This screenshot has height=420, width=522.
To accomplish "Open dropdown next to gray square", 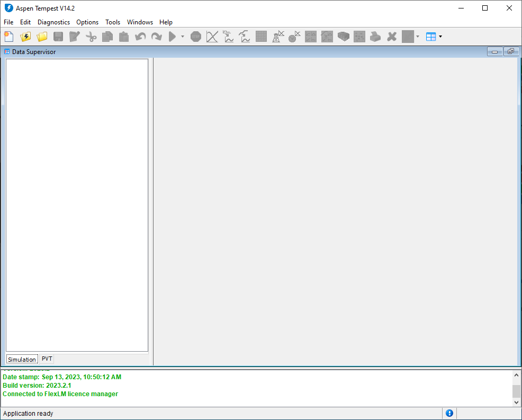I will (418, 37).
